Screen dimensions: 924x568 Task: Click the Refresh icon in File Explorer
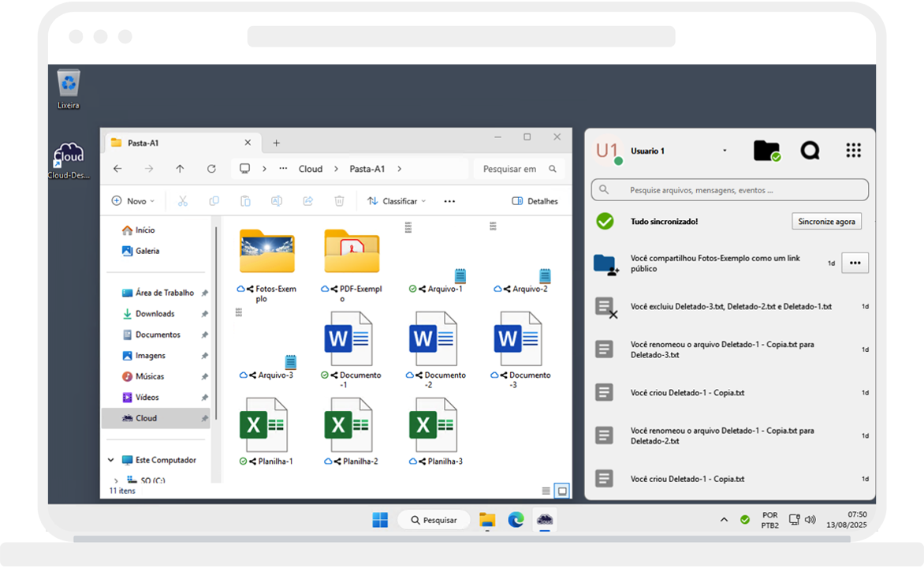tap(211, 169)
